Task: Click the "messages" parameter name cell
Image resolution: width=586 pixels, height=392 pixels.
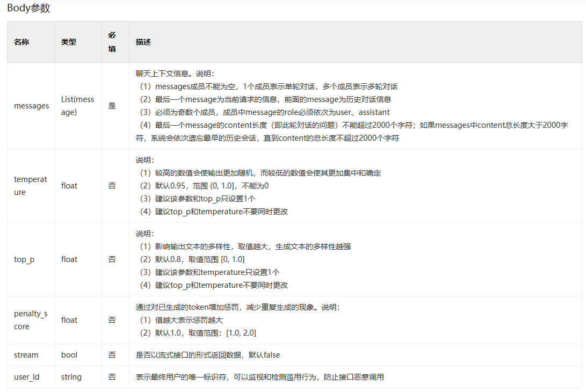Action: (31, 106)
